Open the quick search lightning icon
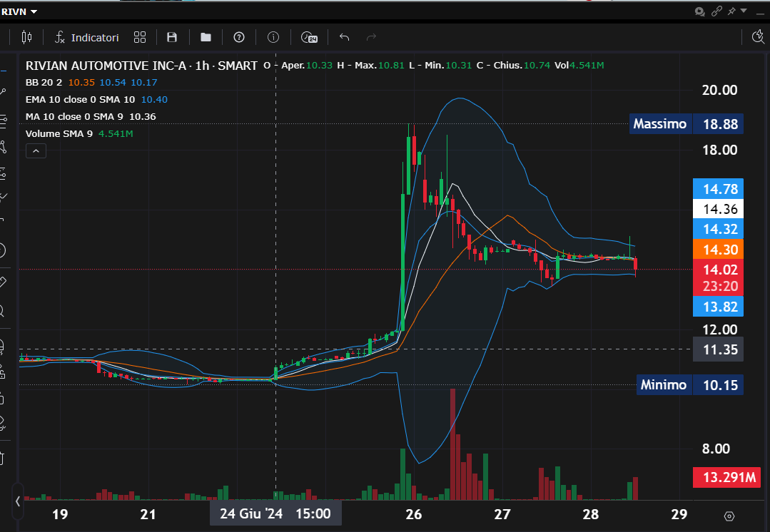Image resolution: width=770 pixels, height=532 pixels. [759, 37]
